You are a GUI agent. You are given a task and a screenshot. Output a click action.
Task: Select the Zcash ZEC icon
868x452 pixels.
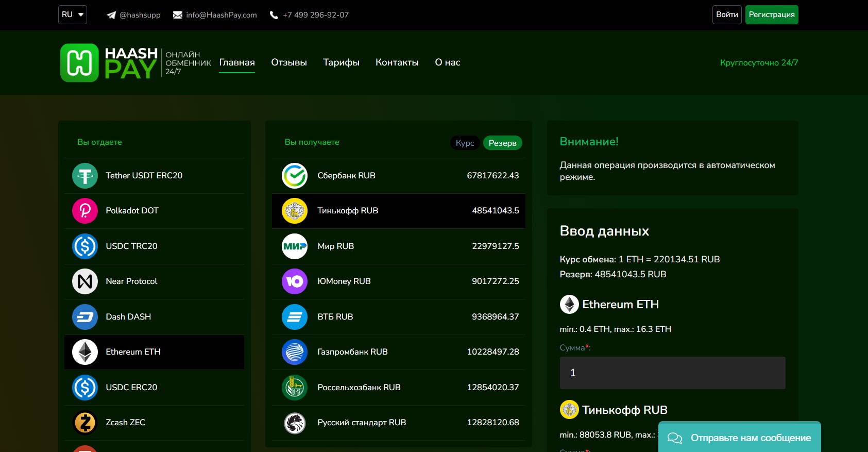(x=85, y=423)
